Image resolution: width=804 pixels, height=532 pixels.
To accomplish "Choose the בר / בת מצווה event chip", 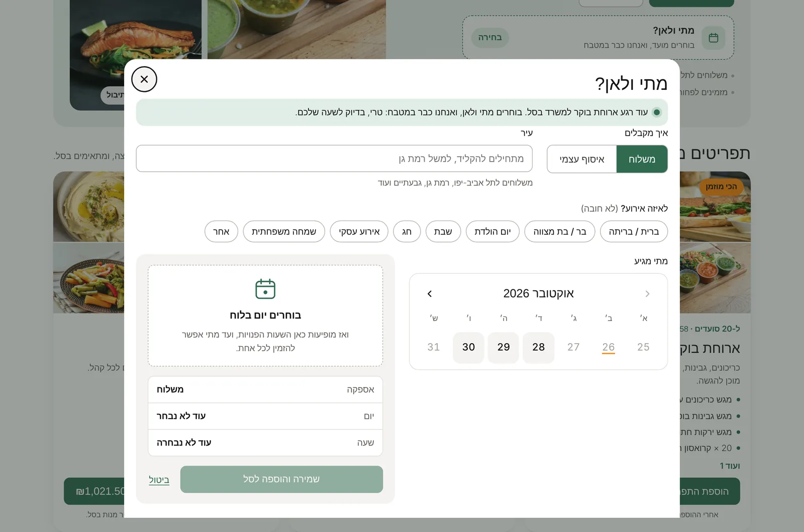I will (560, 232).
